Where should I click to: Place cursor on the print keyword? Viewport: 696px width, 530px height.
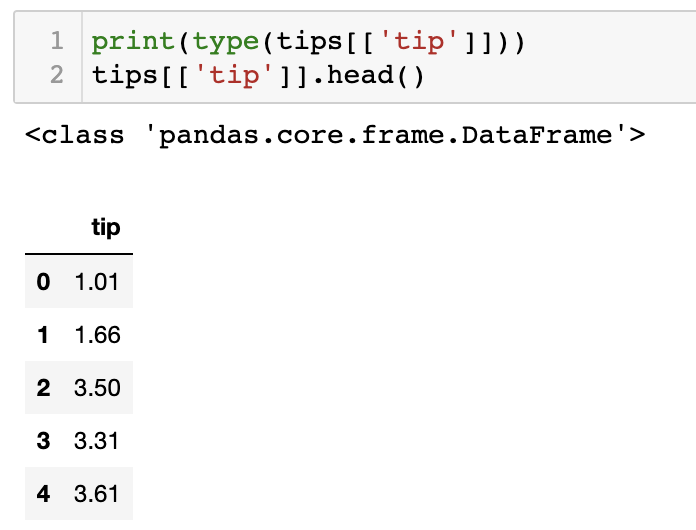pos(133,43)
